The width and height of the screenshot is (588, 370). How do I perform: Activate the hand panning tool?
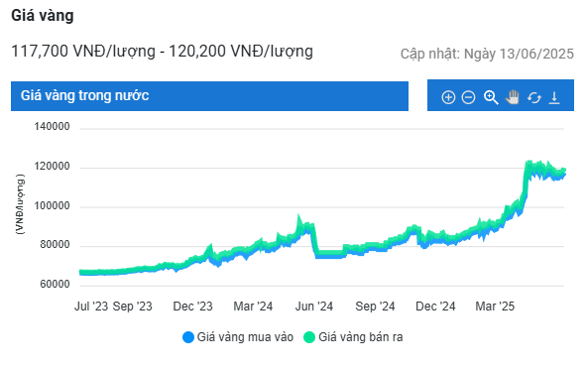point(513,97)
